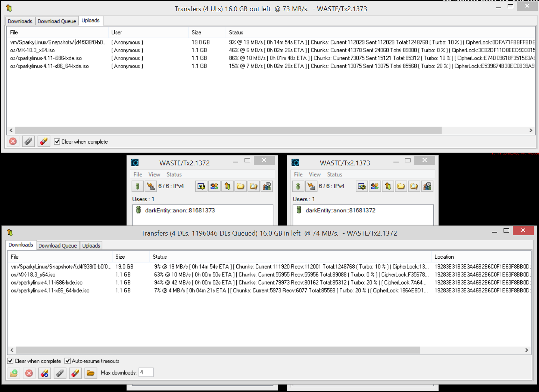Image resolution: width=539 pixels, height=392 pixels.
Task: Select os/sparkylinux-4.11-i686-lxde.iso in the downloads list
Action: (269, 283)
